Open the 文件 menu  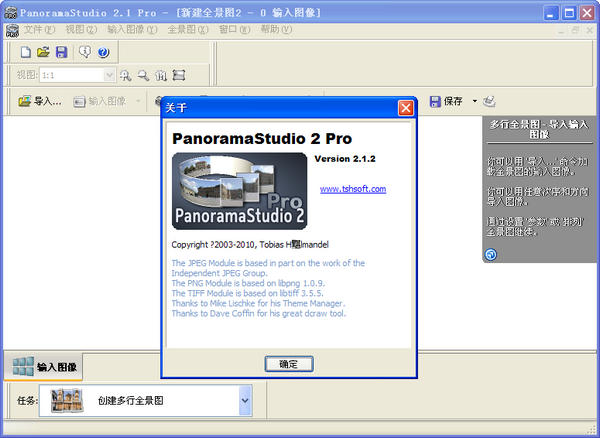[38, 30]
